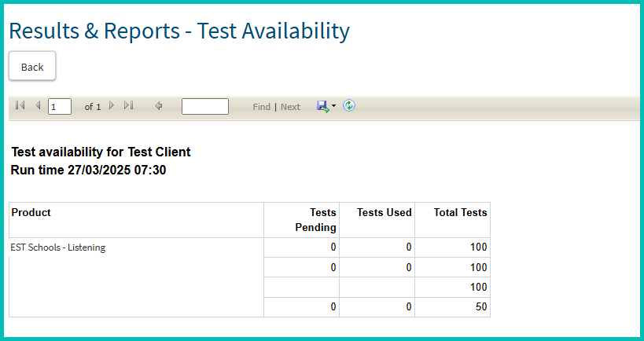
Task: Refresh the report with green arrows icon
Action: click(349, 105)
